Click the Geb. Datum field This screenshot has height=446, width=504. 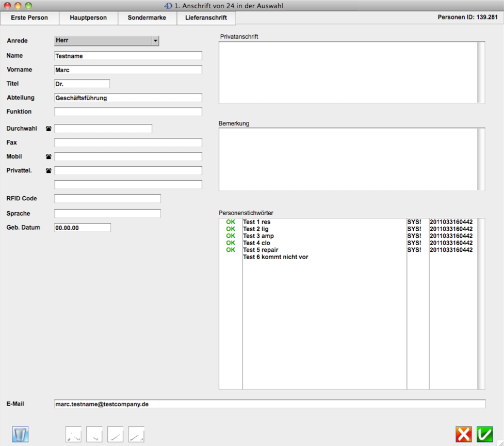[82, 228]
